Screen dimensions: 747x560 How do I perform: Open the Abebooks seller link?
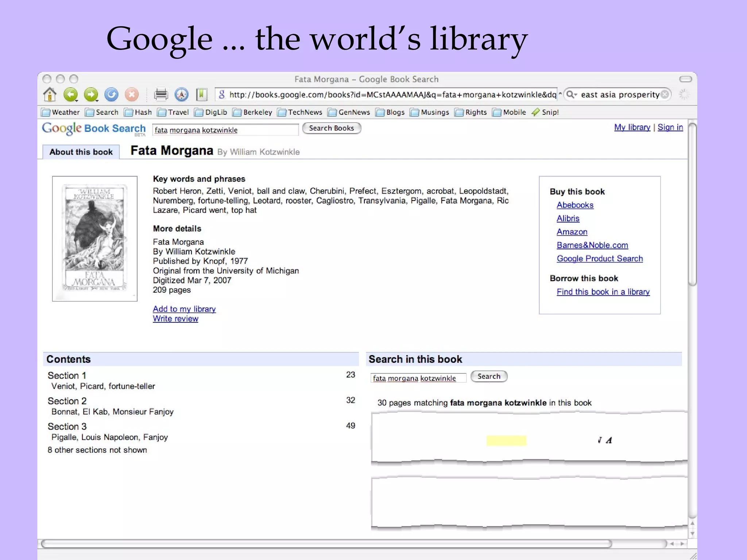pos(575,205)
